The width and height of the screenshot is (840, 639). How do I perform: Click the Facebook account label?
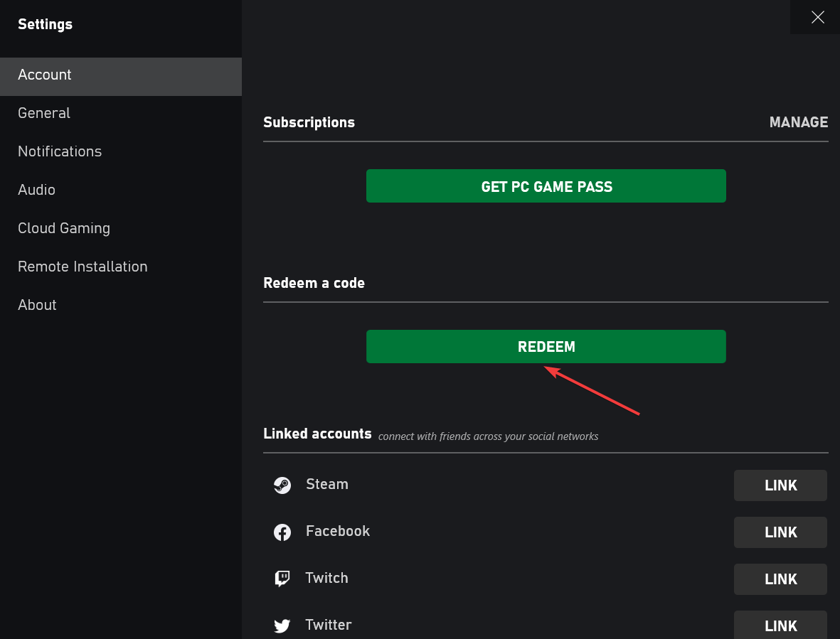pyautogui.click(x=338, y=531)
